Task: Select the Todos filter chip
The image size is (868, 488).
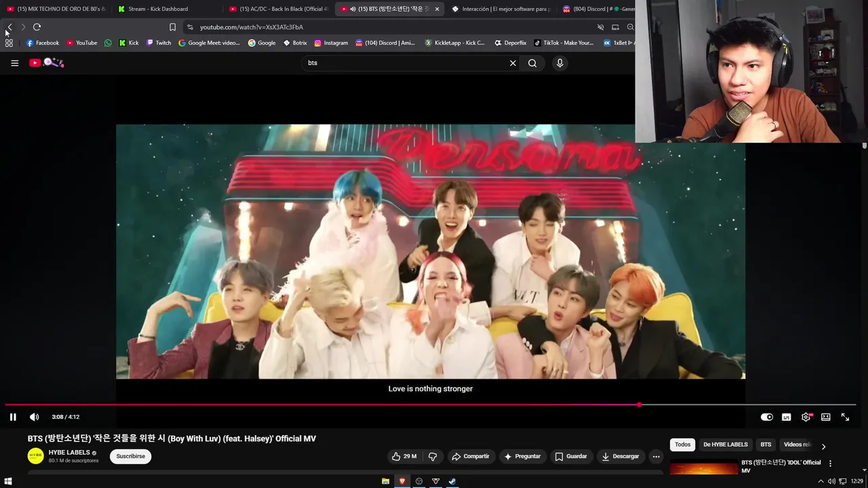Action: pos(683,445)
